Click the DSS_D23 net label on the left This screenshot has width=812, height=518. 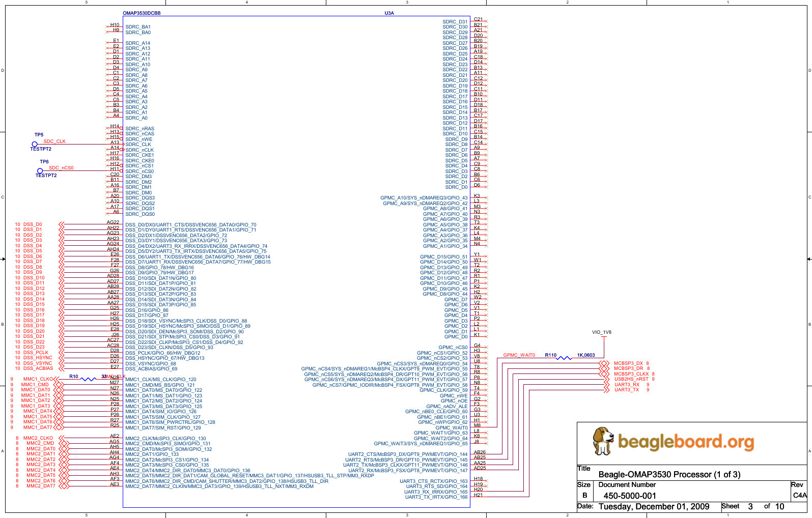coord(34,347)
